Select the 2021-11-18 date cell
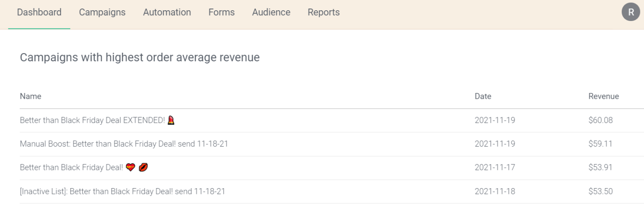This screenshot has height=219, width=644. [495, 191]
